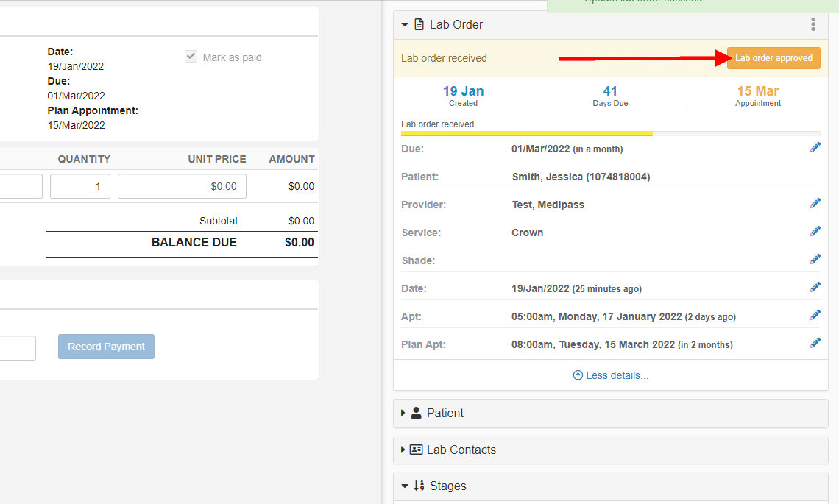
Task: Edit the Due date pencil icon
Action: pos(815,148)
